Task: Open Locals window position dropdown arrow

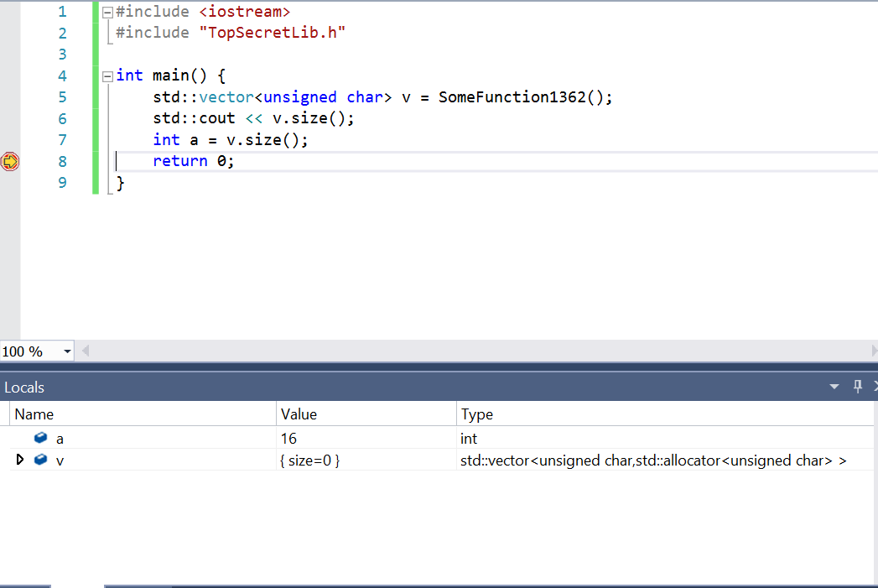Action: click(834, 387)
